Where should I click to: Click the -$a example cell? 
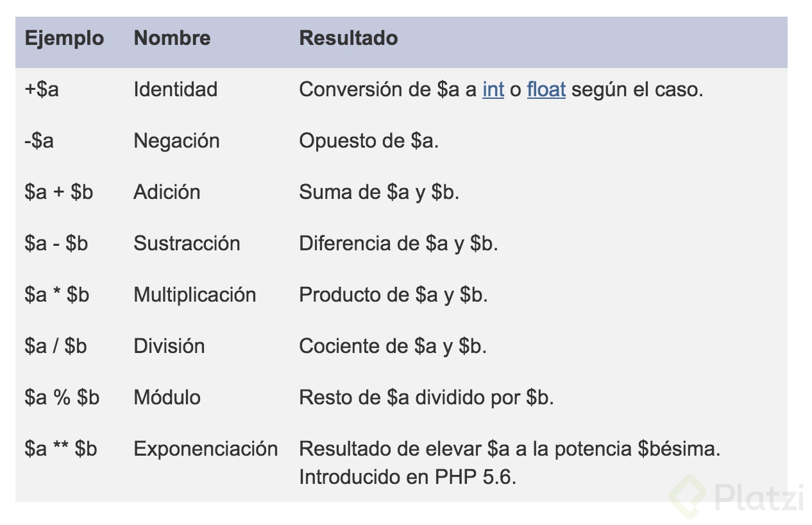[x=39, y=141]
